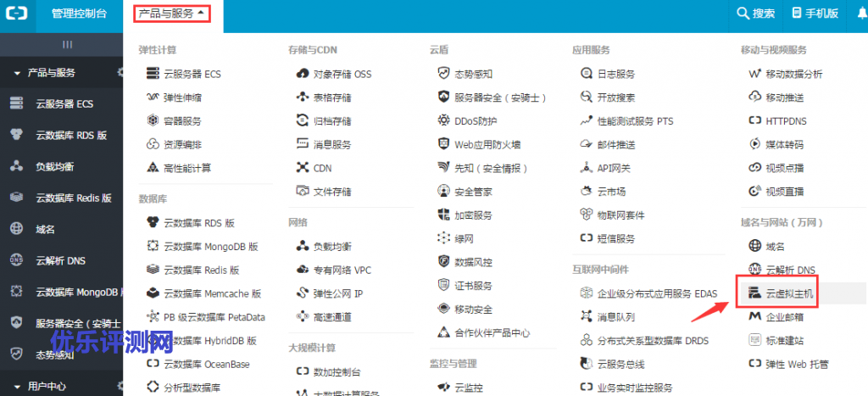Open the CDN service link
The width and height of the screenshot is (868, 396).
pos(322,168)
